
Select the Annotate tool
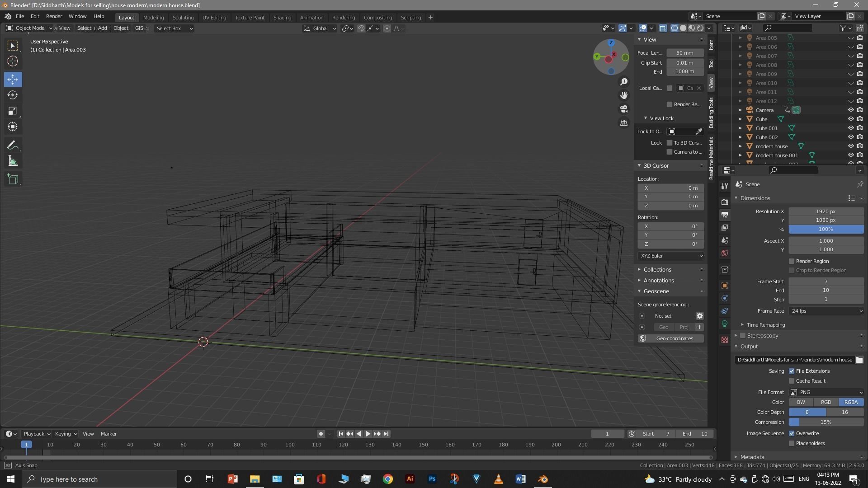point(13,145)
